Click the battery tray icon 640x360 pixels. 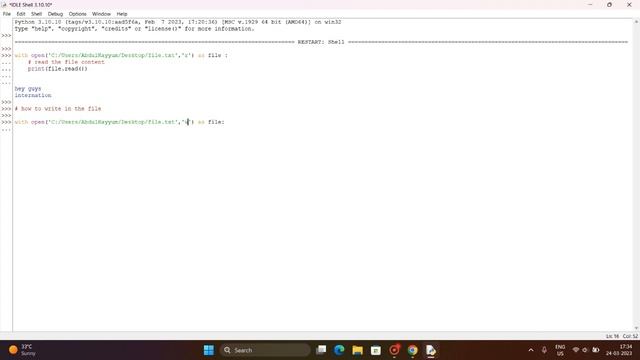(596, 350)
